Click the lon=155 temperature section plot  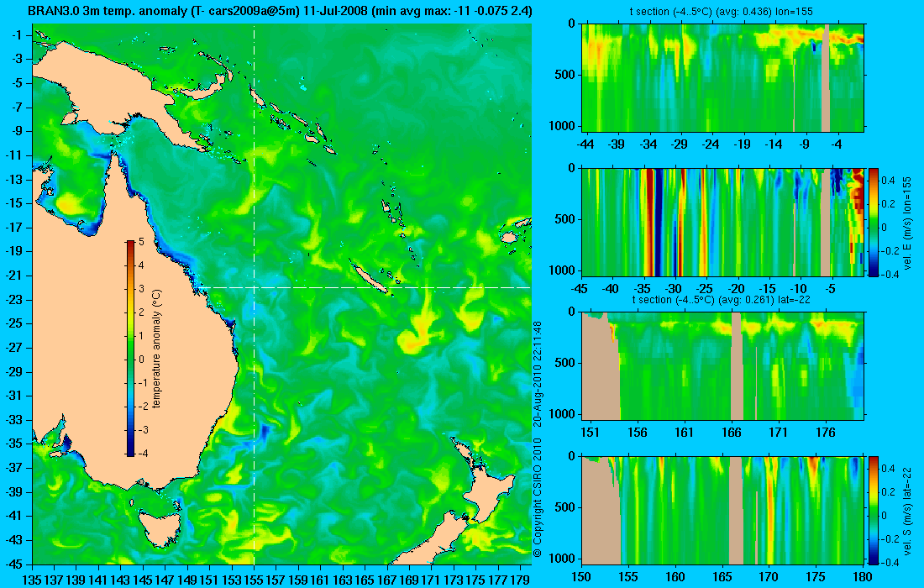click(723, 78)
